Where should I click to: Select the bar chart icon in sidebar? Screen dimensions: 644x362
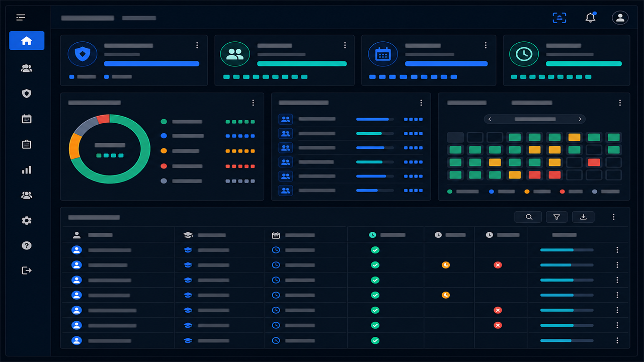pyautogui.click(x=27, y=170)
